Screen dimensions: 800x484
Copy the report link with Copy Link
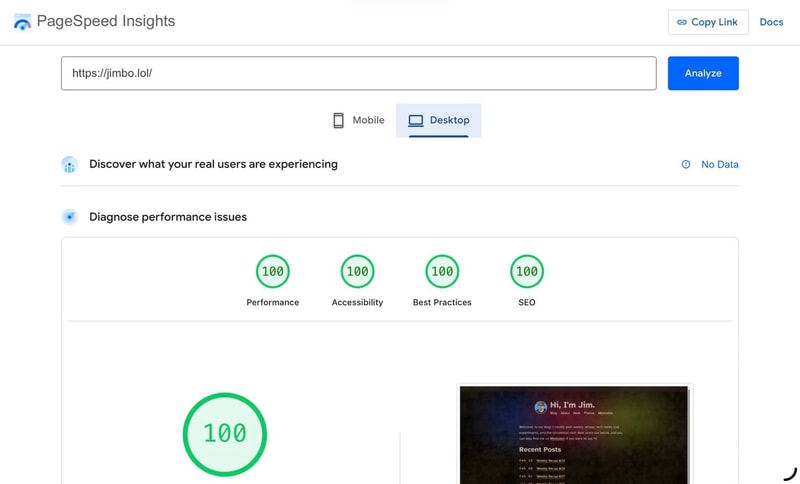(708, 22)
